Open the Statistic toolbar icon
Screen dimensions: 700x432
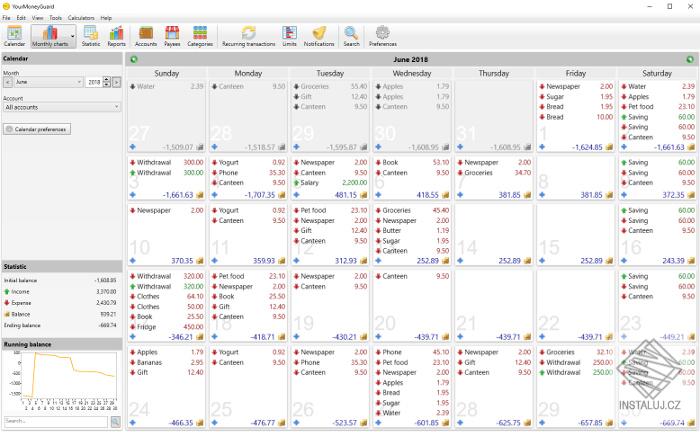pyautogui.click(x=91, y=36)
